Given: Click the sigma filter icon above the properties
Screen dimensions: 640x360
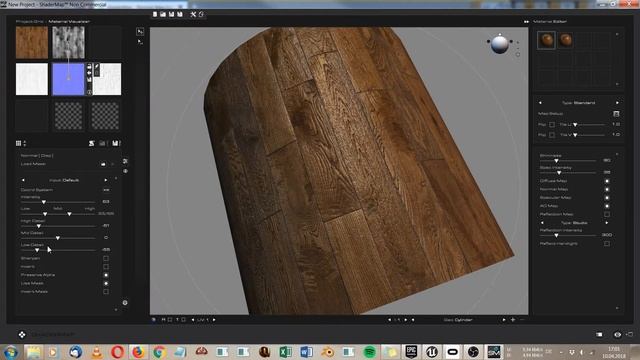Looking at the screenshot, I should pyautogui.click(x=91, y=143).
